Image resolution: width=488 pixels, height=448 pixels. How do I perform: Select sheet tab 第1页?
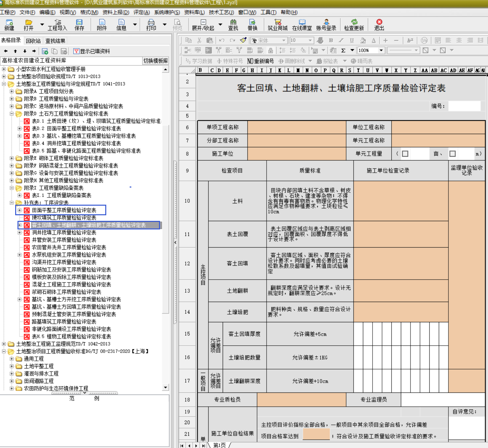tap(220, 445)
